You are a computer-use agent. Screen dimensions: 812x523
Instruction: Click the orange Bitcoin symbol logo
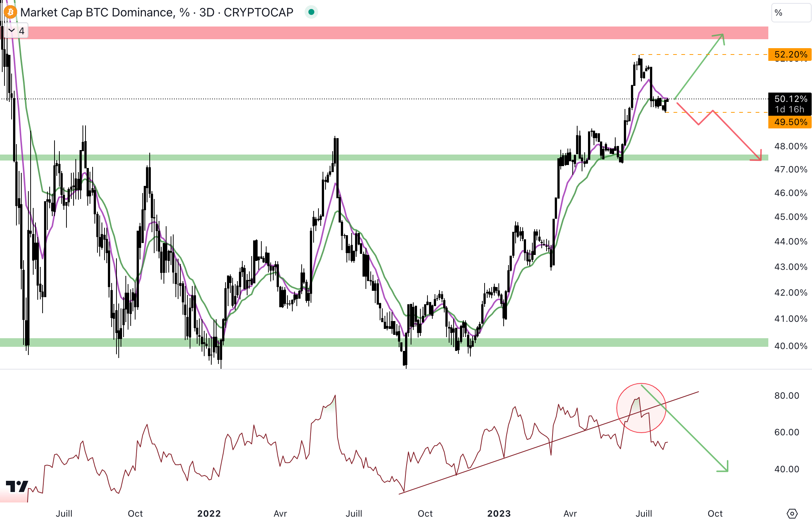point(10,12)
